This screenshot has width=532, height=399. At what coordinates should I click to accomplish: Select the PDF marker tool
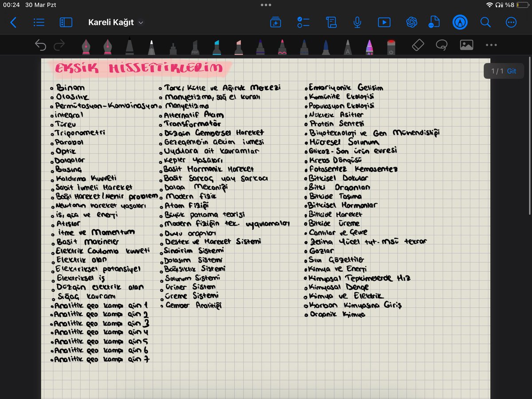(195, 47)
